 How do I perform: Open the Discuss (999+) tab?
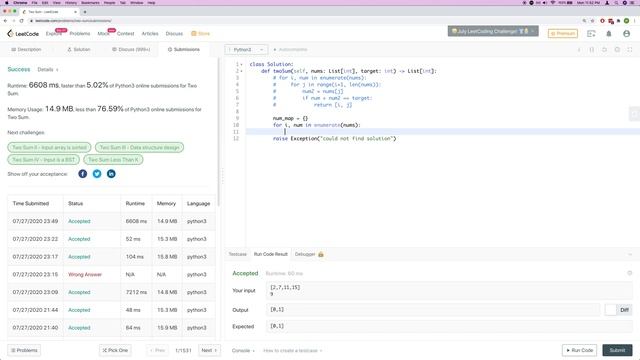pyautogui.click(x=131, y=49)
